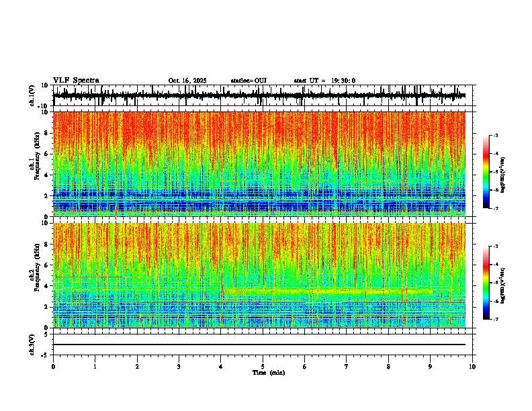Click the "Time (min)" axis label
Image resolution: width=532 pixels, height=411 pixels.
(x=269, y=373)
